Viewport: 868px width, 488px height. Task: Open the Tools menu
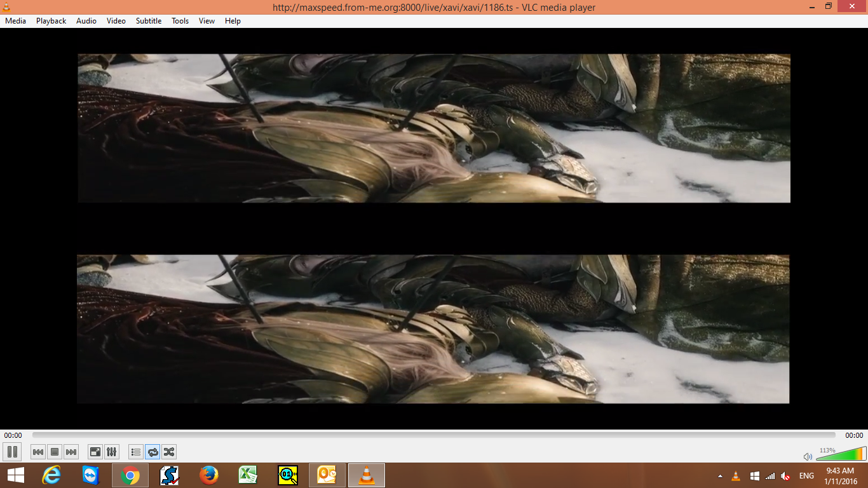(x=180, y=21)
